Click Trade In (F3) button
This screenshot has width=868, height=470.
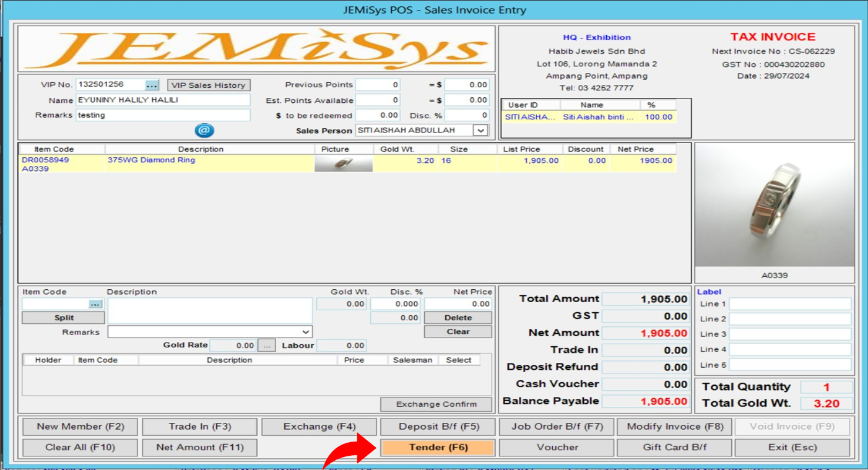[199, 427]
